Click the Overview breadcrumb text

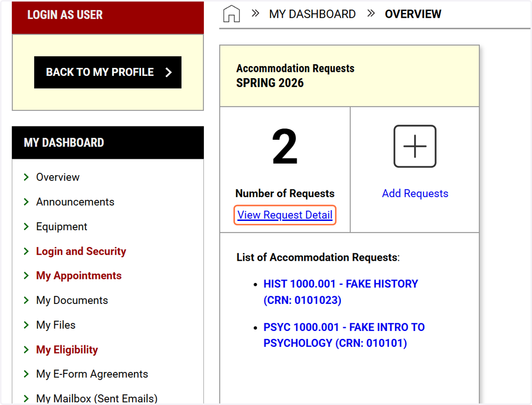click(413, 14)
